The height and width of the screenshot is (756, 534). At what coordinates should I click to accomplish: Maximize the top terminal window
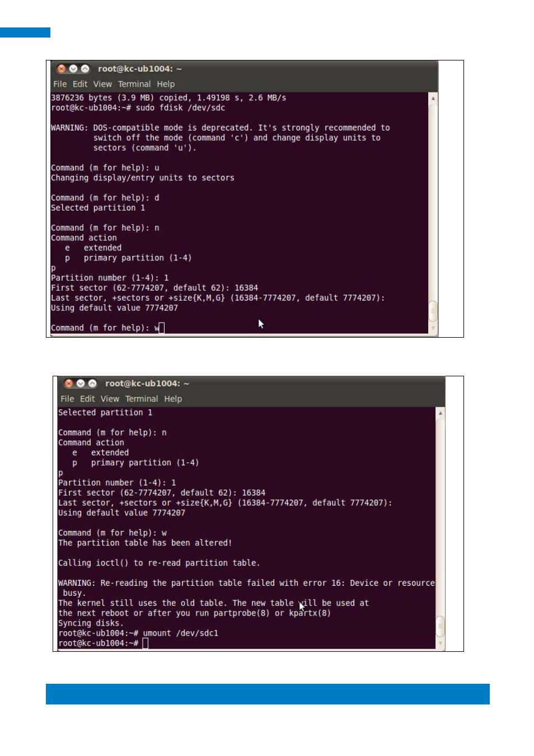[x=85, y=69]
